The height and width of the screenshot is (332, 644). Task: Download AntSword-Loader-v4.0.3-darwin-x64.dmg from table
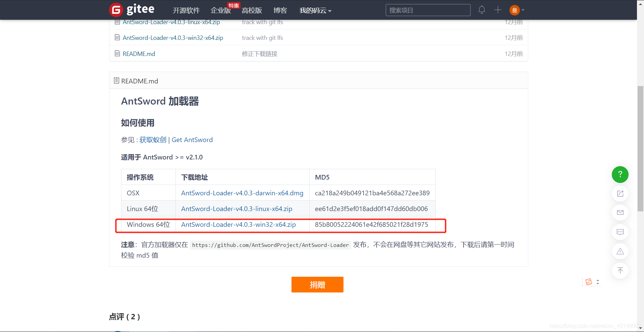point(242,193)
